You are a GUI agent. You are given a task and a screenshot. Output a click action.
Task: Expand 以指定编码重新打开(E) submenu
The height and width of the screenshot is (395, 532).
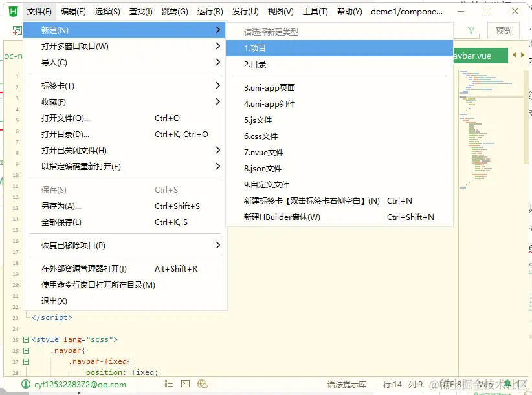tap(124, 166)
